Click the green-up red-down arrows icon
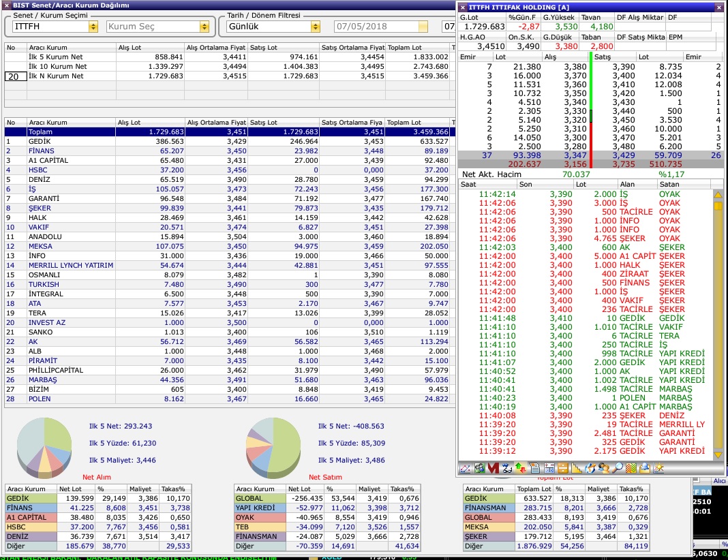728x560 pixels. (x=521, y=469)
